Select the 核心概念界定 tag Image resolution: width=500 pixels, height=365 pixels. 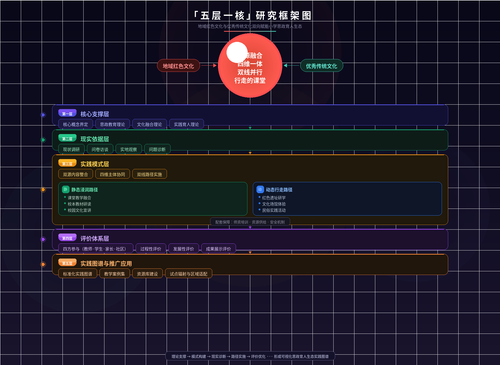76,124
